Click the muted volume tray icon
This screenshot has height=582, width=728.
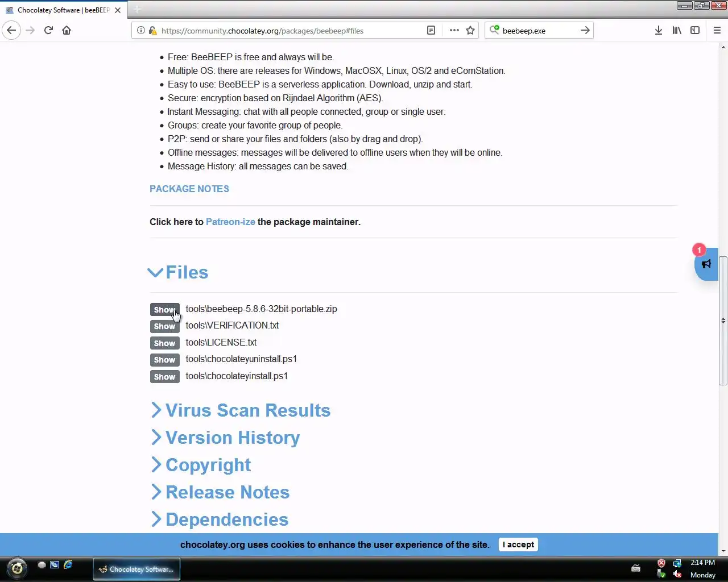[677, 575]
